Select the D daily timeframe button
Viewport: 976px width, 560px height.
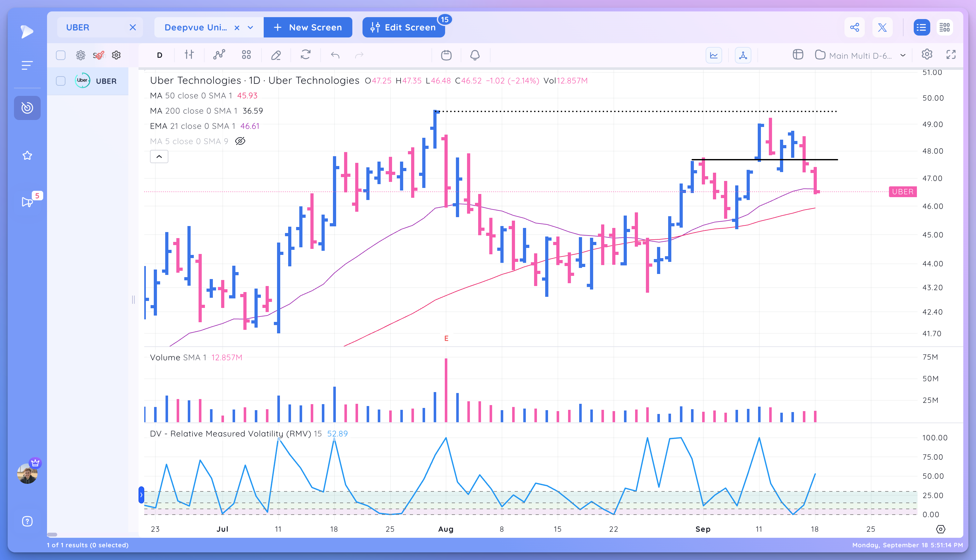159,55
